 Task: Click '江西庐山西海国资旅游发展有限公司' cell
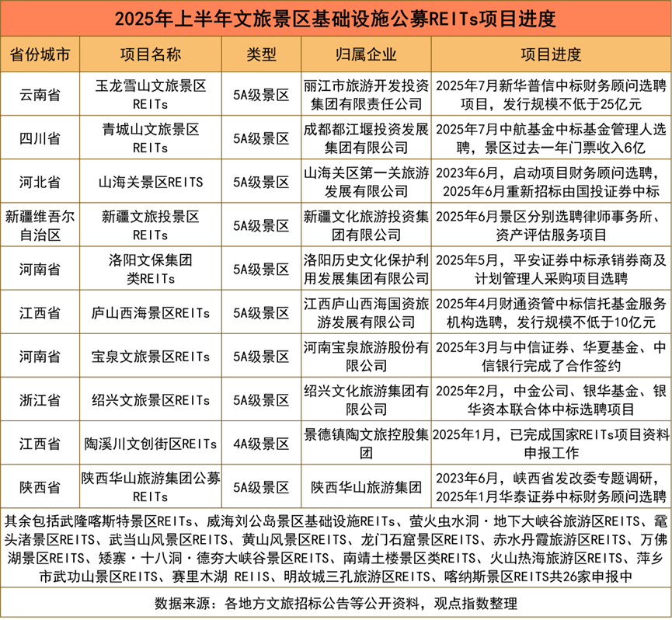click(x=366, y=313)
